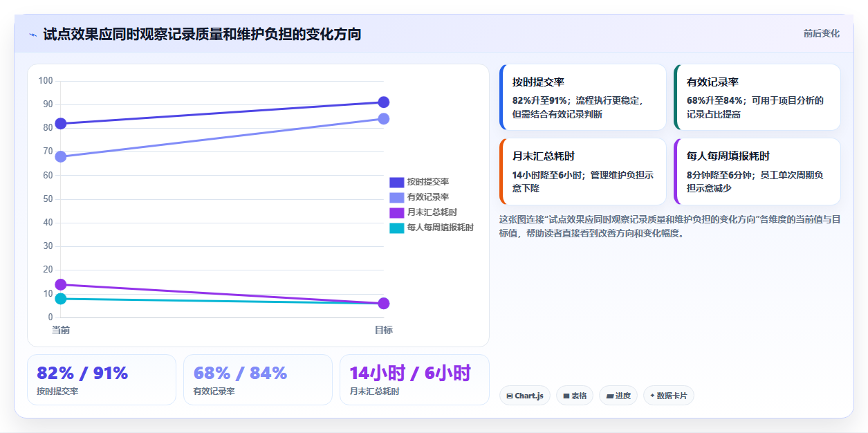Click the text 82%升至91% in card

(540, 100)
